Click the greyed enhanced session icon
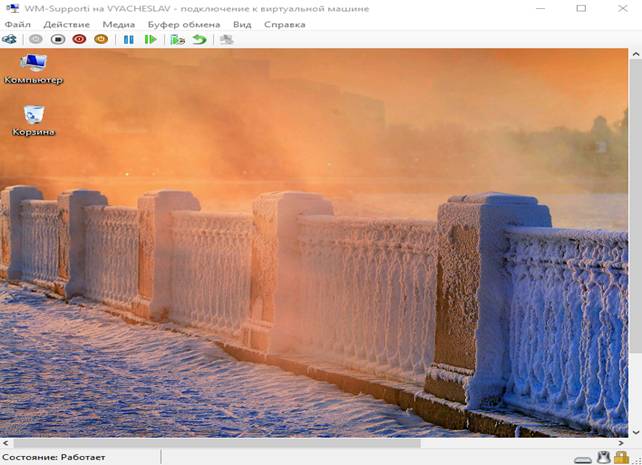 [226, 40]
